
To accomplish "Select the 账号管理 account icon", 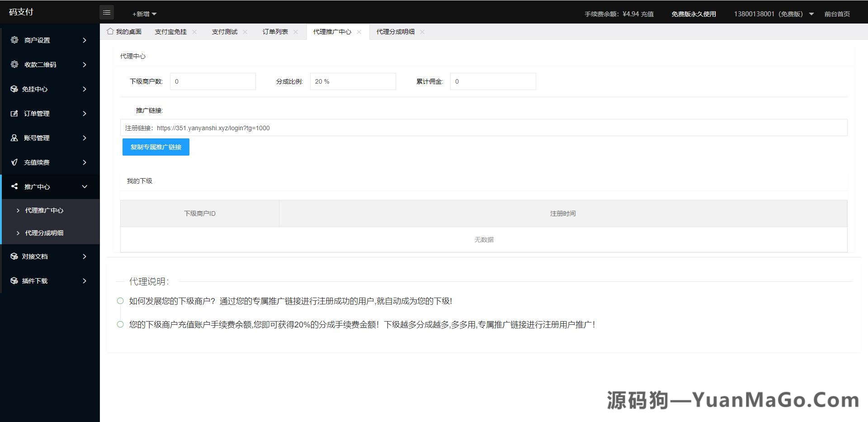I will 14,138.
